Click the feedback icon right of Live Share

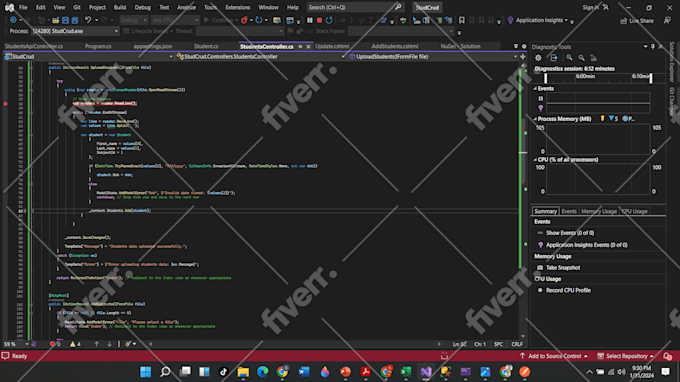667,20
